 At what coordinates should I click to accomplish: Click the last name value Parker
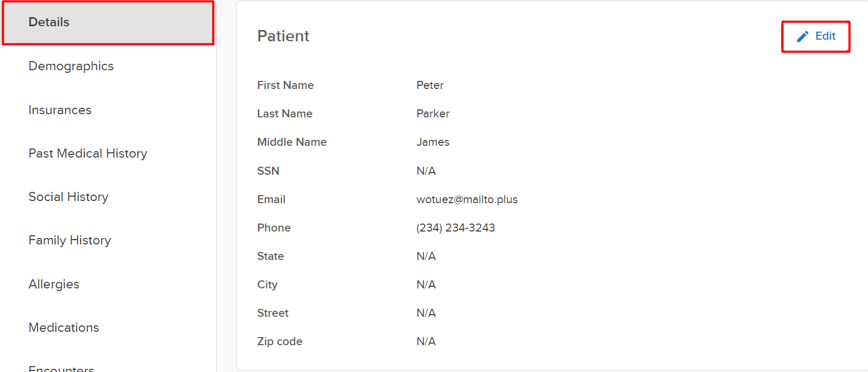point(432,114)
